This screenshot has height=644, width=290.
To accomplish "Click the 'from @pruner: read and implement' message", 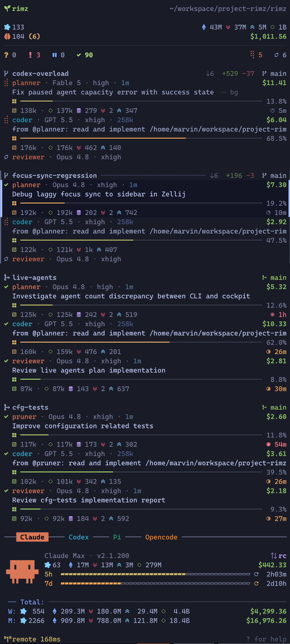I will (x=149, y=463).
